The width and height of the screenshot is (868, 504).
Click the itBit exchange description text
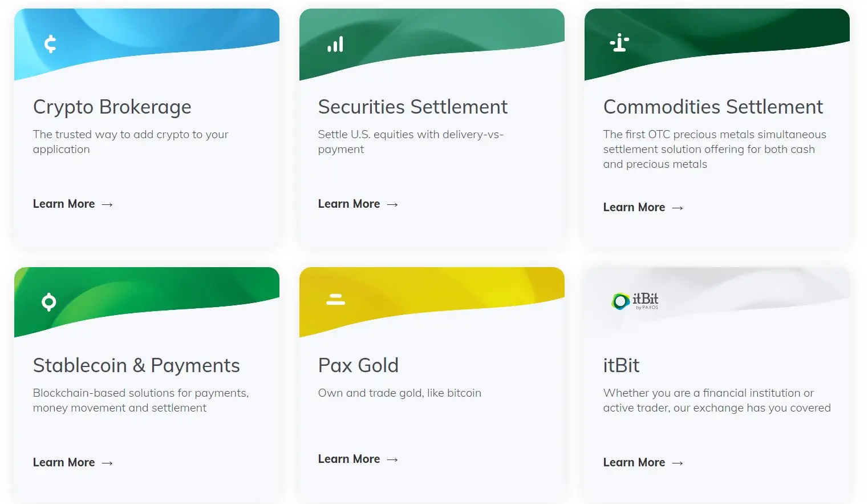[717, 400]
